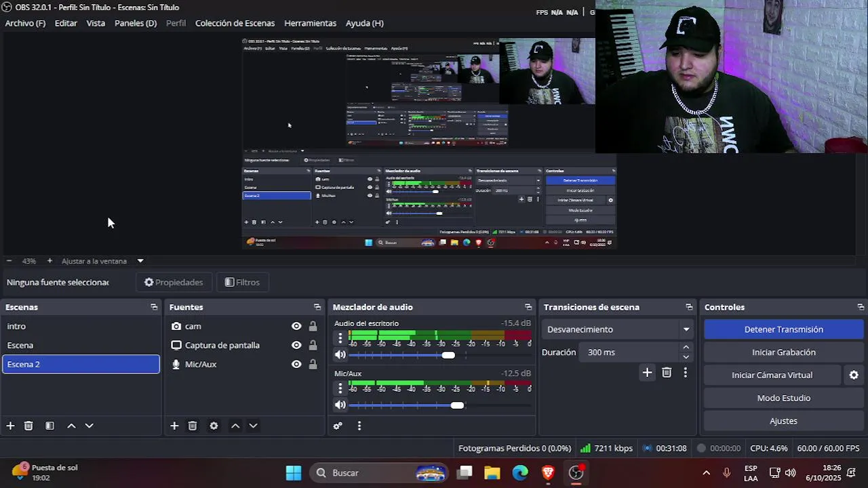The height and width of the screenshot is (488, 868).
Task: Open Vista menu
Action: 96,23
